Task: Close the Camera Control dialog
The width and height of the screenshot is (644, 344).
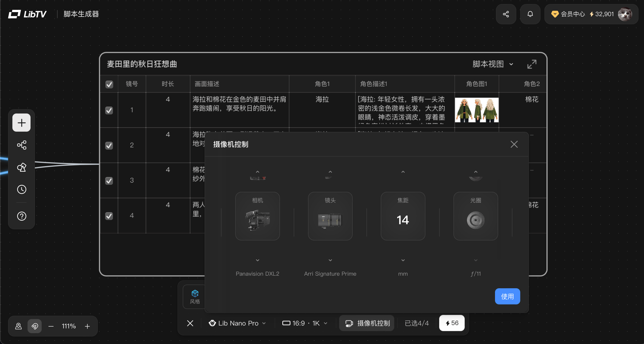Action: [514, 144]
